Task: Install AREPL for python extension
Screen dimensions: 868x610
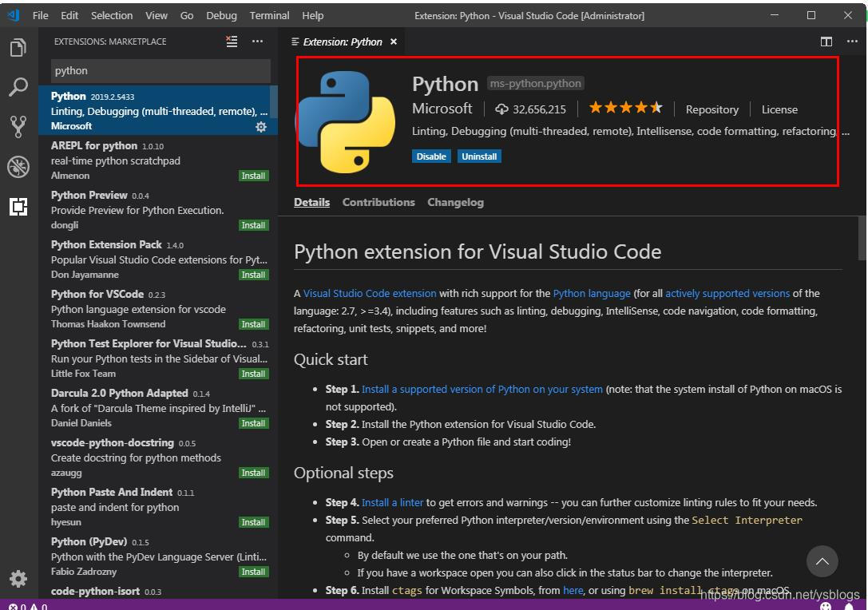Action: [x=254, y=176]
